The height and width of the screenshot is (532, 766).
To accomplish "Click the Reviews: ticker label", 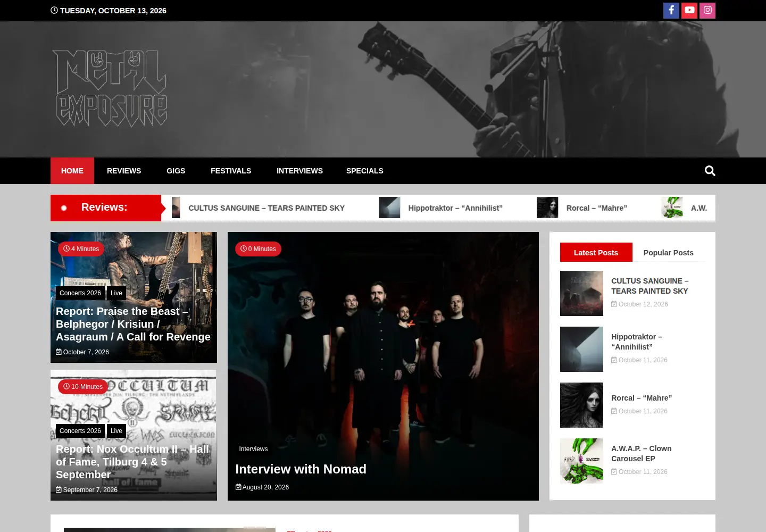I will (104, 207).
